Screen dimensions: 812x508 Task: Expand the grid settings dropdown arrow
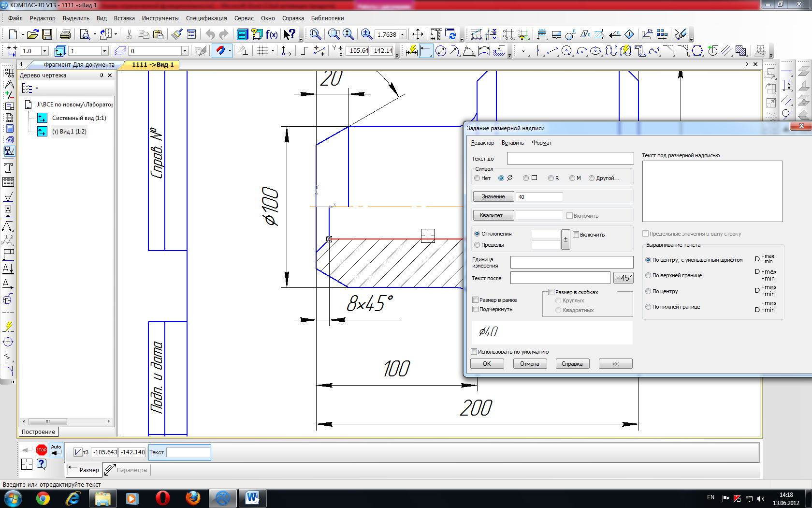coord(273,51)
